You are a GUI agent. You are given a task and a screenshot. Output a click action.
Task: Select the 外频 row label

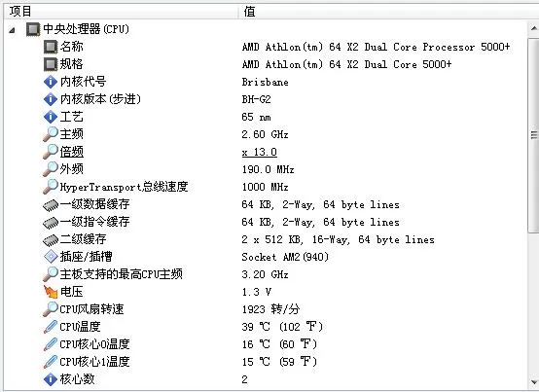pos(71,169)
